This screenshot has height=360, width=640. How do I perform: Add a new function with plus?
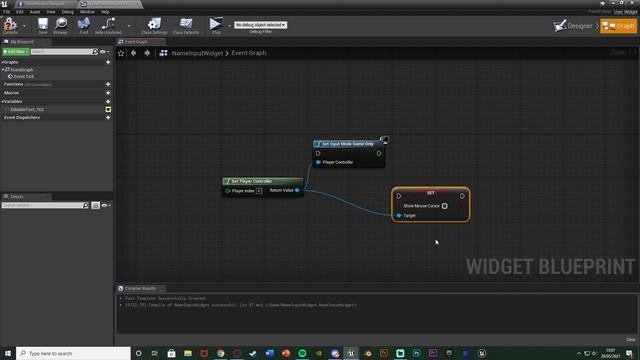[x=108, y=84]
